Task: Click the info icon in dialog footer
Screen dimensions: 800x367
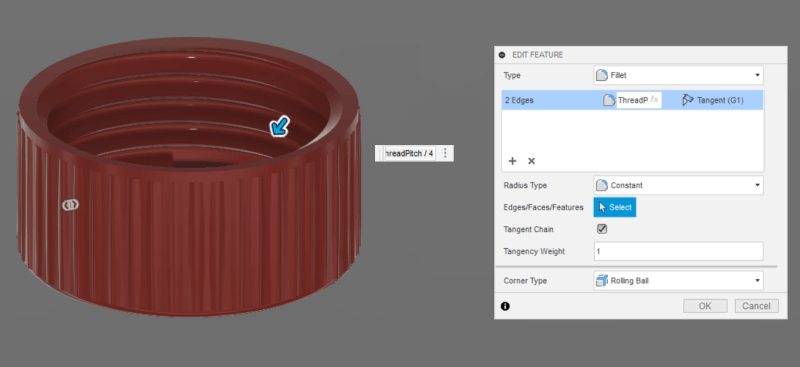Action: (505, 306)
